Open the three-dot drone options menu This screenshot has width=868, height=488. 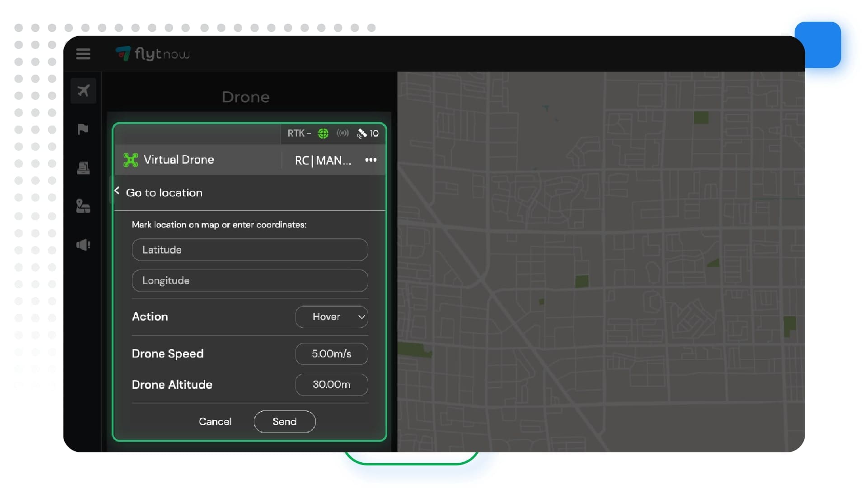(x=371, y=160)
